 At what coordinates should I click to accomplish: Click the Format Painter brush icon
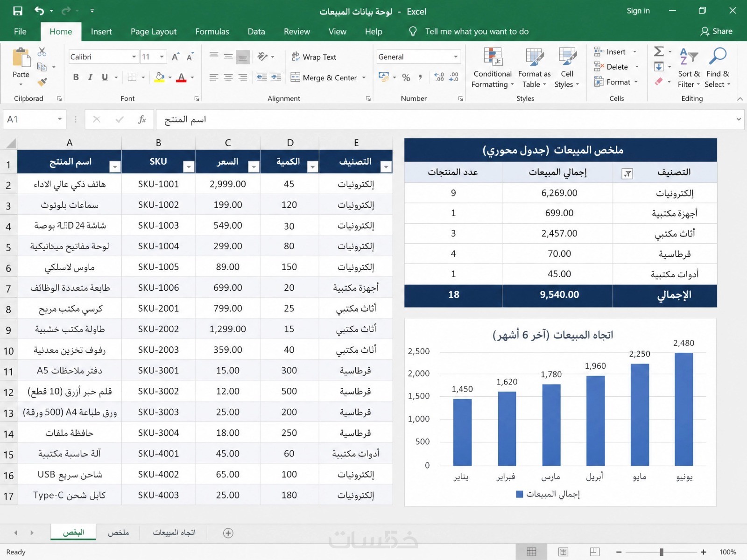pyautogui.click(x=42, y=82)
